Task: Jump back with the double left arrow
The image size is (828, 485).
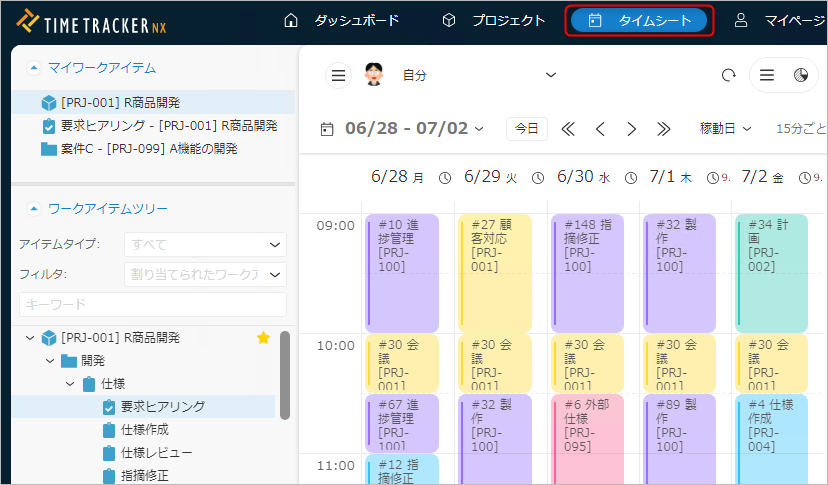Action: pyautogui.click(x=568, y=128)
